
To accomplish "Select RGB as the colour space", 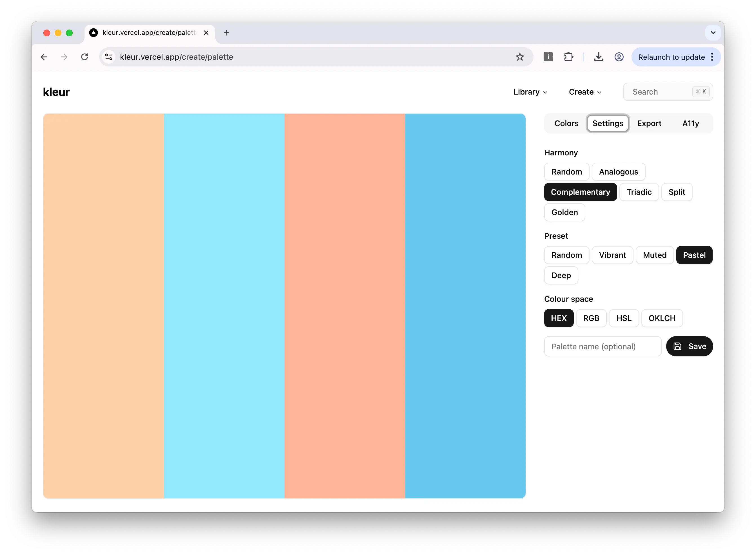I will click(591, 318).
